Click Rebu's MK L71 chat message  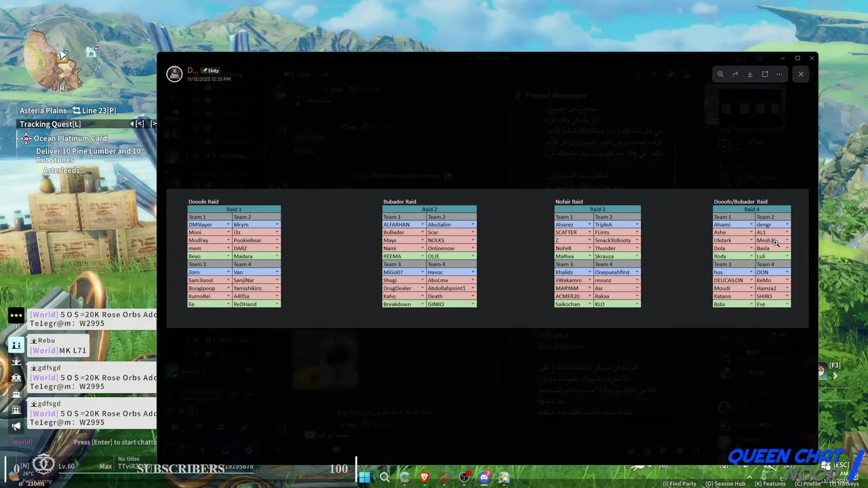point(58,346)
